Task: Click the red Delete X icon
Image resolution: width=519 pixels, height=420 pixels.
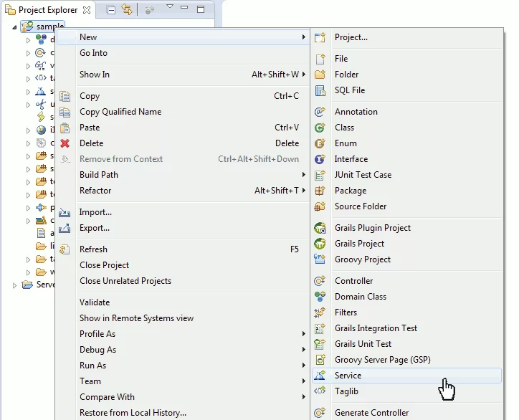Action: [x=65, y=143]
